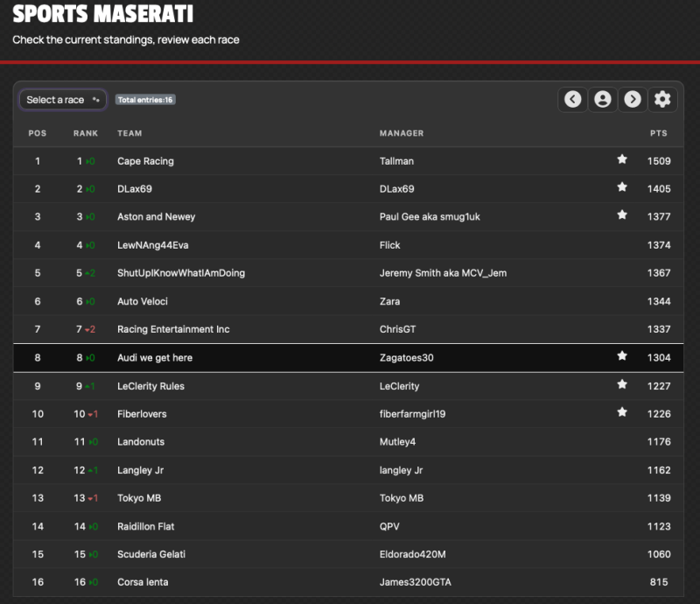
Task: Click the star for Audi we get here
Action: [622, 356]
